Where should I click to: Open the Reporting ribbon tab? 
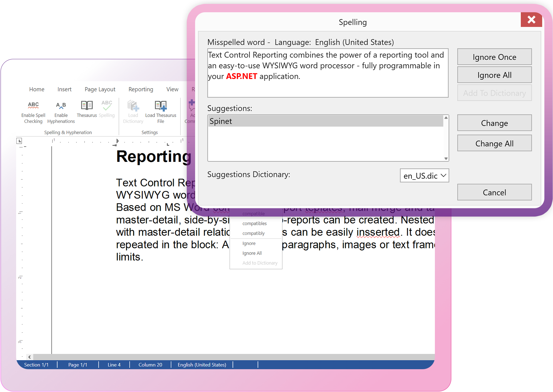tap(141, 89)
